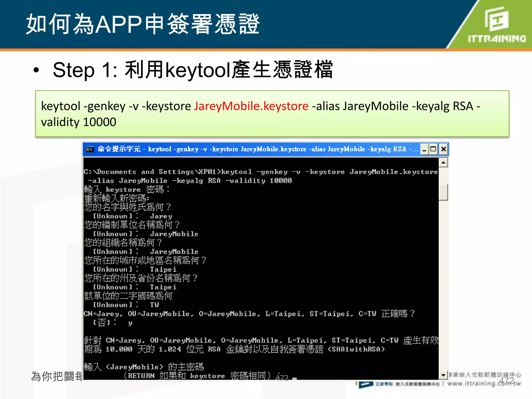Click the '輸入 <JareyMobile> 的主密碼' line

(144, 367)
